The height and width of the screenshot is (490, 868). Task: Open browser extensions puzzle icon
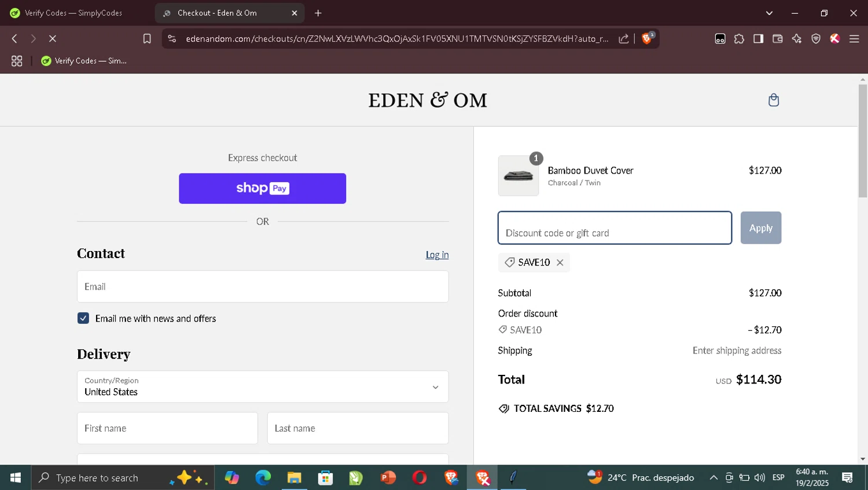click(x=739, y=39)
